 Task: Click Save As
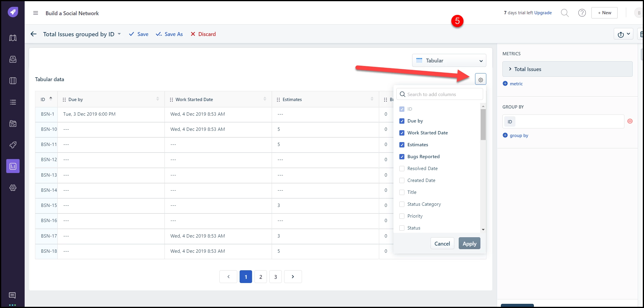click(x=169, y=34)
